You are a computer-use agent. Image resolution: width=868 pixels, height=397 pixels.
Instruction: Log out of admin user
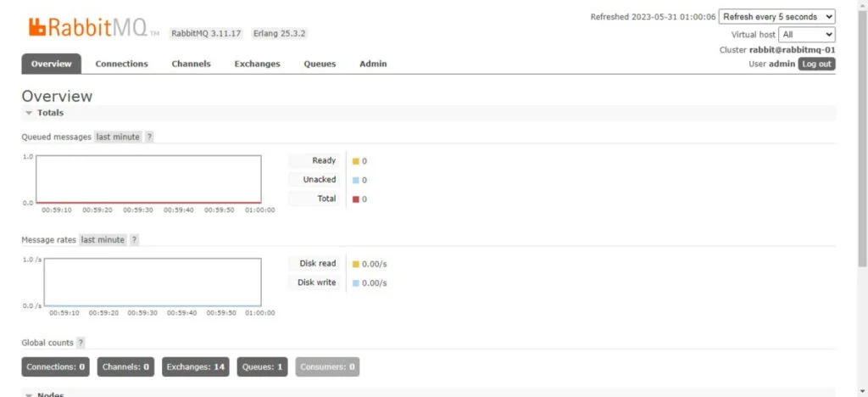coord(816,64)
